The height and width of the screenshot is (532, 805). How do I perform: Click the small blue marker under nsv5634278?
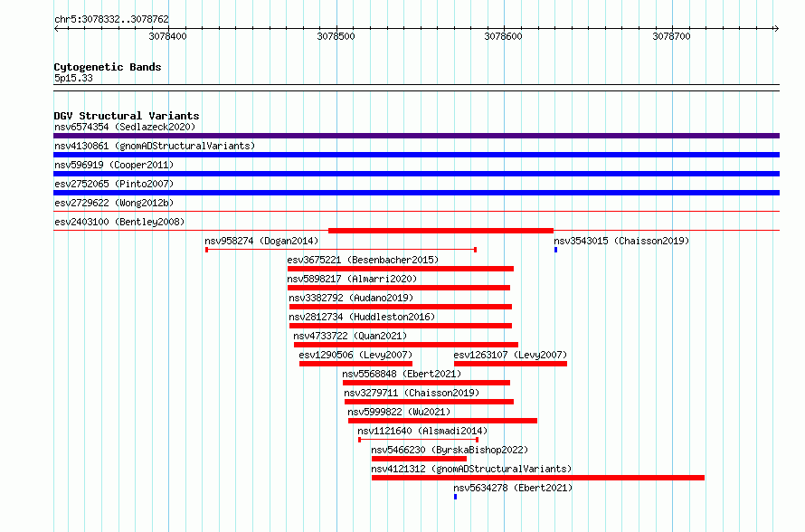[455, 497]
